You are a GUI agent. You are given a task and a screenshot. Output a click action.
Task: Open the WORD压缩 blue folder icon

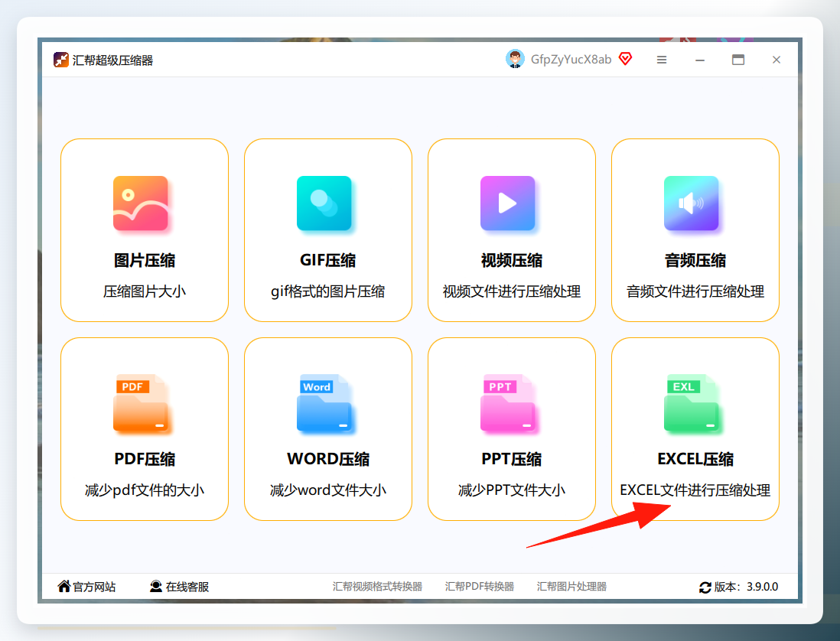[x=324, y=402]
